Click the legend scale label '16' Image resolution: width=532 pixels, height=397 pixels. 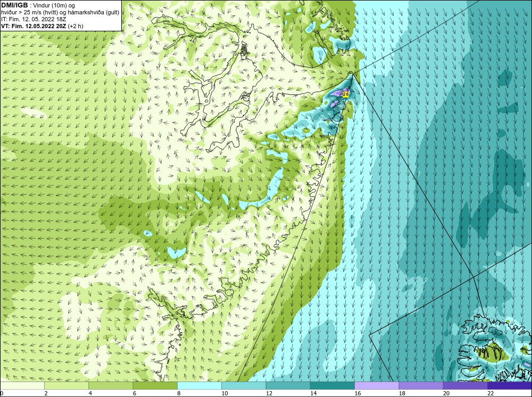point(358,393)
